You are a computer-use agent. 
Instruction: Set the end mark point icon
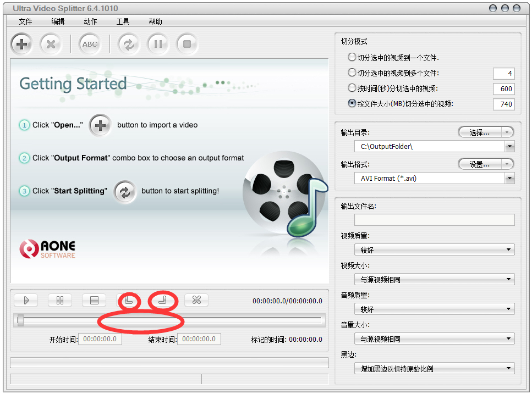coord(162,300)
